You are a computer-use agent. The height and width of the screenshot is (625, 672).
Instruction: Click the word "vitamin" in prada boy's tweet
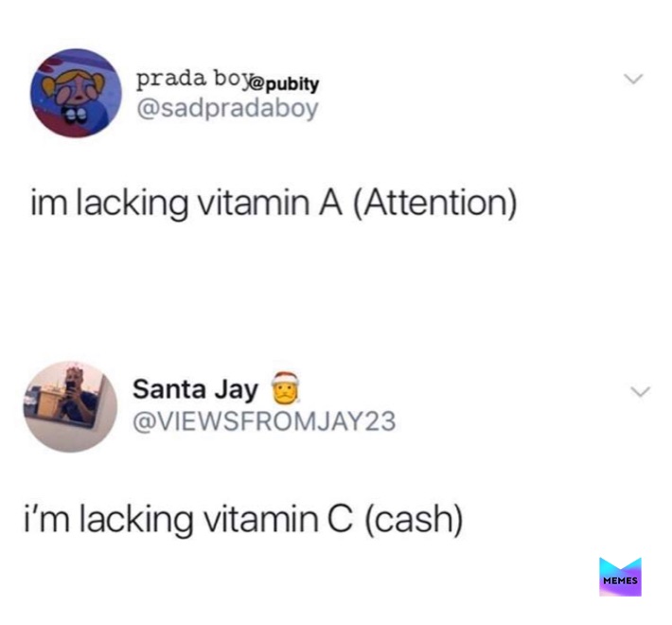[253, 202]
